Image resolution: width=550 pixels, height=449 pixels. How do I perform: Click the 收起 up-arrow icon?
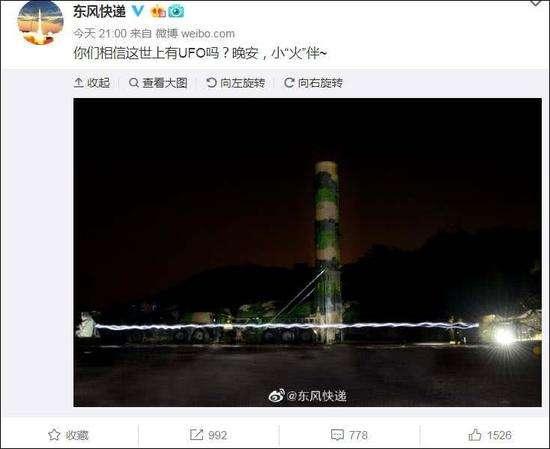click(x=79, y=83)
